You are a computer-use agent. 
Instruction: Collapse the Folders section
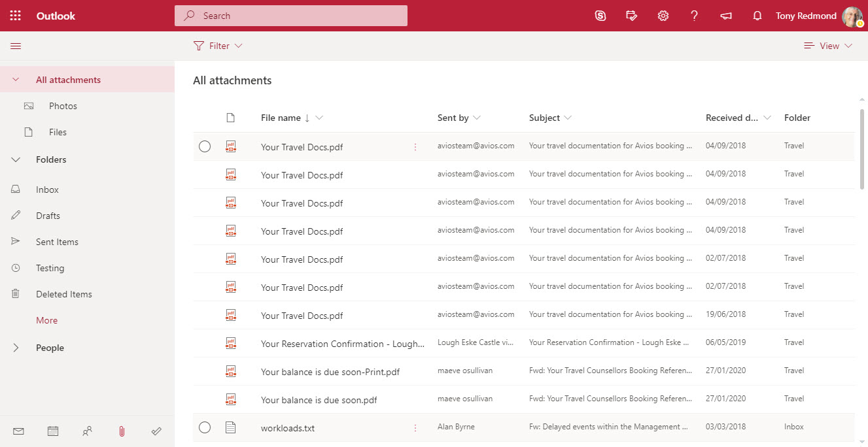pos(16,159)
